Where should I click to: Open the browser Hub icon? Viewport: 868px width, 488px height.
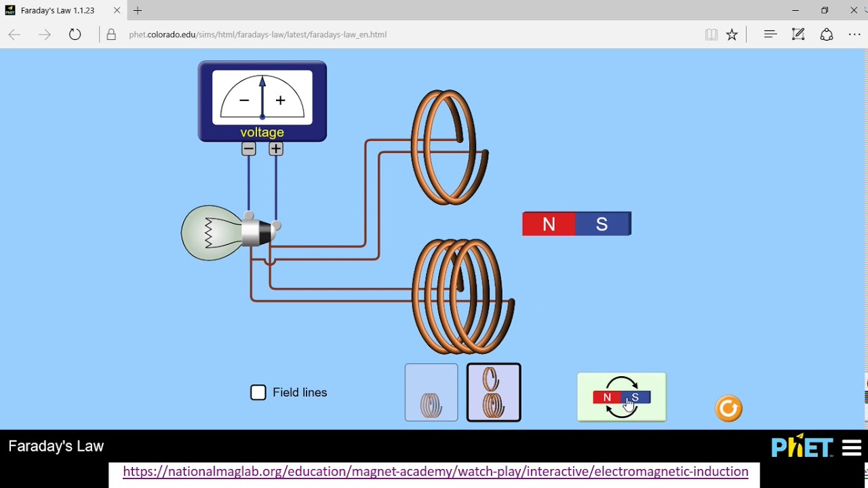point(770,34)
